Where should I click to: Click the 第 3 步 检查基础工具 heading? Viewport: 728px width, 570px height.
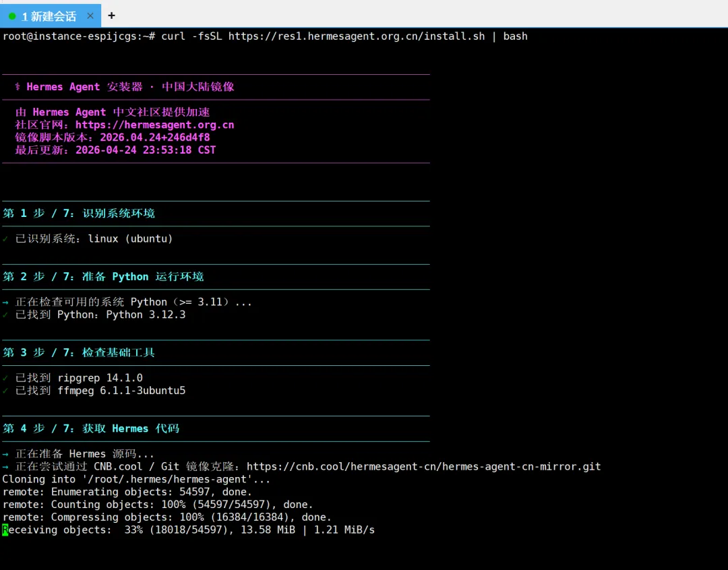[79, 352]
